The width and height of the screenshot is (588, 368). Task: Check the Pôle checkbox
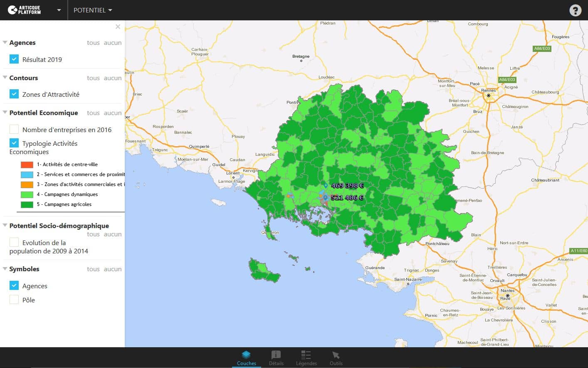click(x=14, y=299)
